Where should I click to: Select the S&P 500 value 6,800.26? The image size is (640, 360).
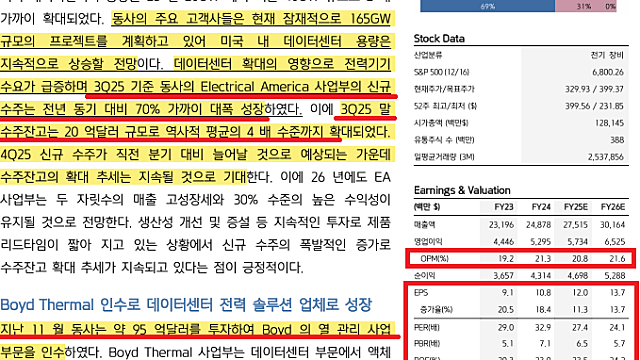(x=608, y=72)
